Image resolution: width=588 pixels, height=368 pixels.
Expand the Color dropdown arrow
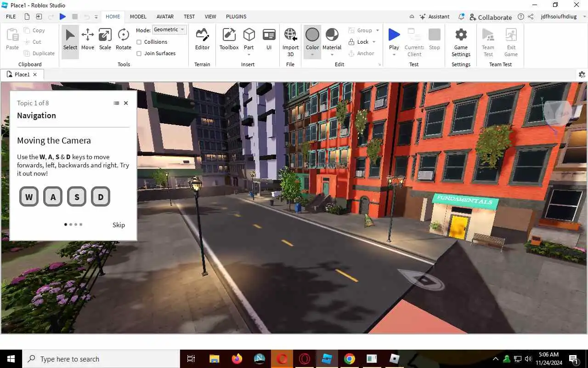pyautogui.click(x=312, y=55)
